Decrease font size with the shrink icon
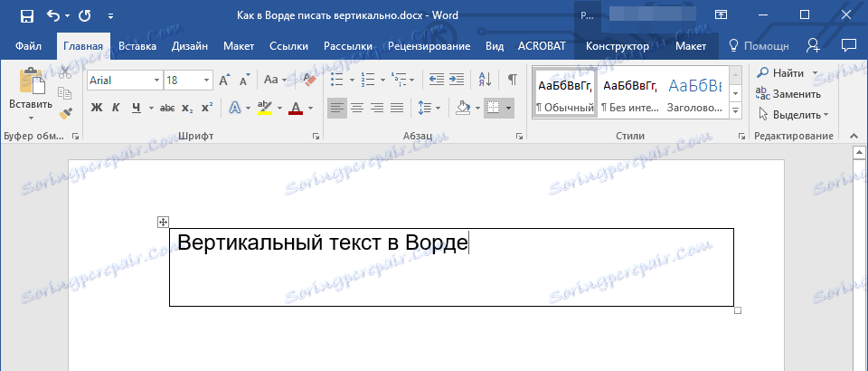Screen dimensions: 868x371 244,81
